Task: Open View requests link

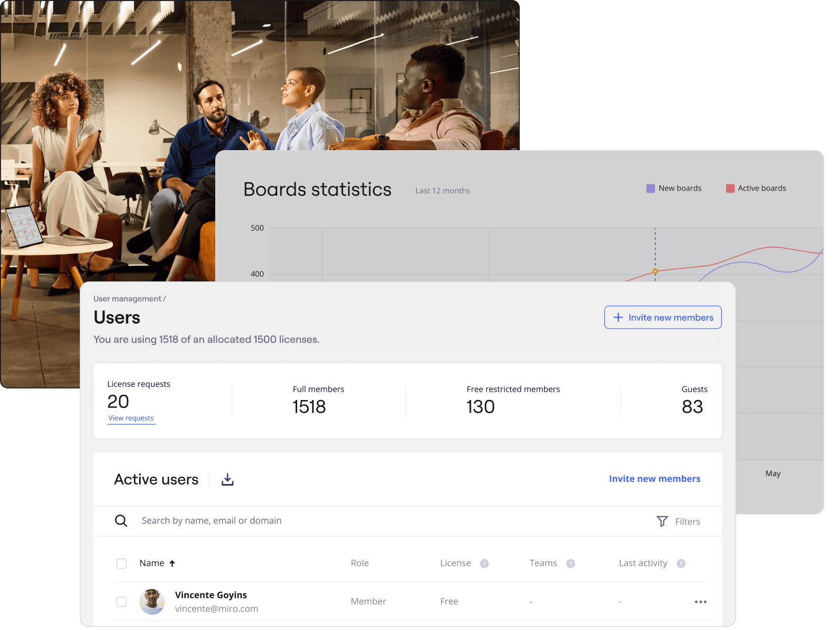Action: coord(131,418)
